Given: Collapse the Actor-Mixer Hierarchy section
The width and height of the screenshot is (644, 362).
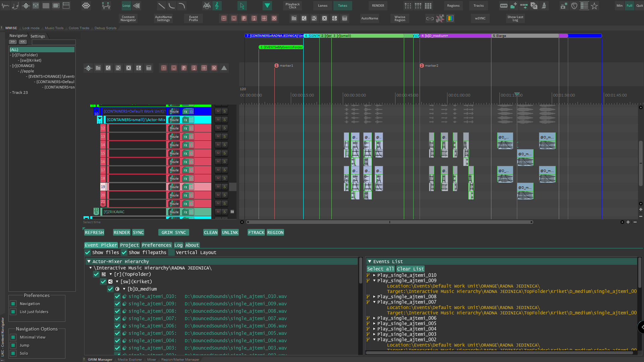Looking at the screenshot, I should tap(89, 261).
